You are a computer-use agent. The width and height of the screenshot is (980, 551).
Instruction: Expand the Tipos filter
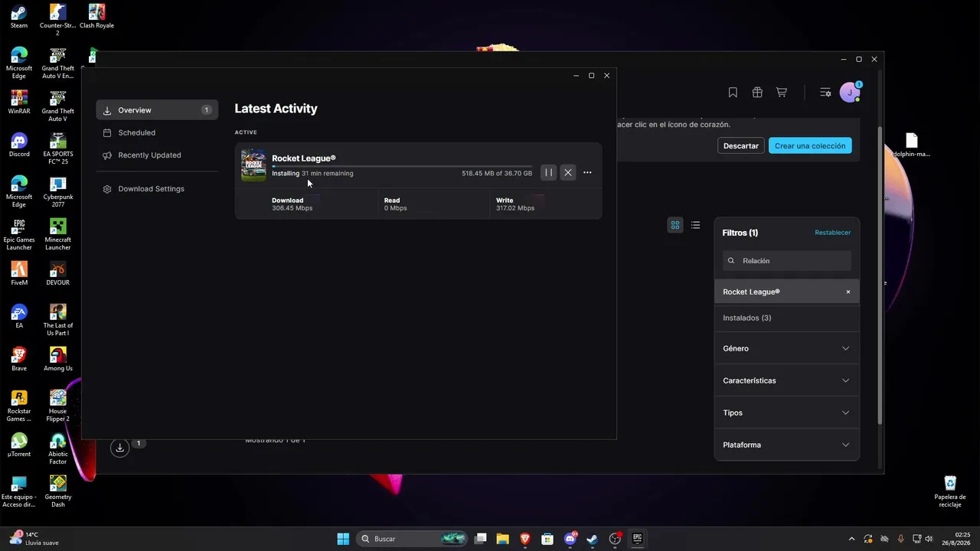(787, 412)
